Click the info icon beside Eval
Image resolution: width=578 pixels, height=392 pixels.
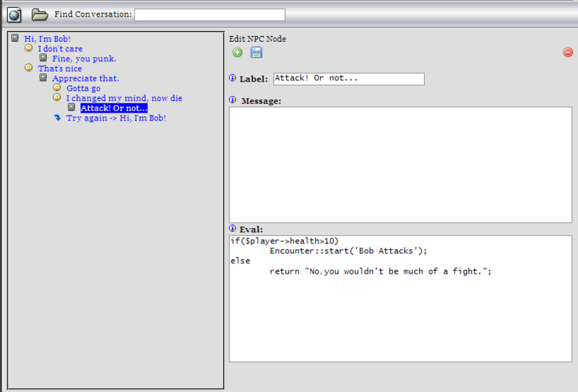tap(233, 229)
